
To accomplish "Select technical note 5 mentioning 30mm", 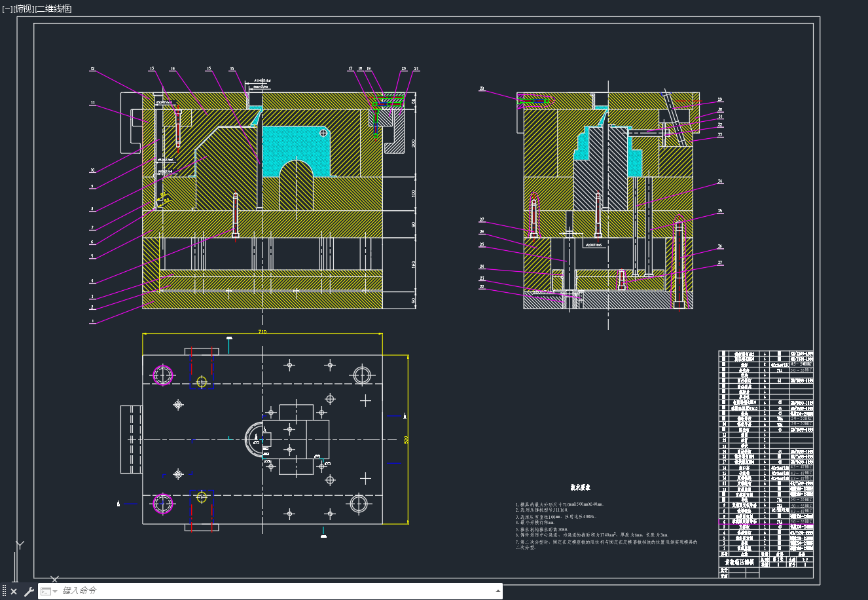I will click(x=542, y=529).
